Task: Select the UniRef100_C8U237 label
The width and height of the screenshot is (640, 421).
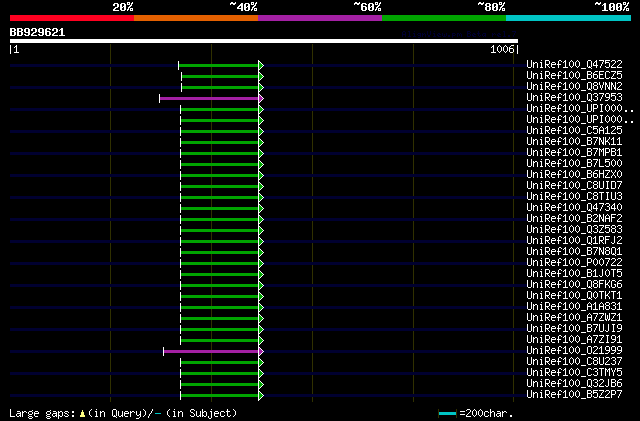Action: tap(574, 362)
